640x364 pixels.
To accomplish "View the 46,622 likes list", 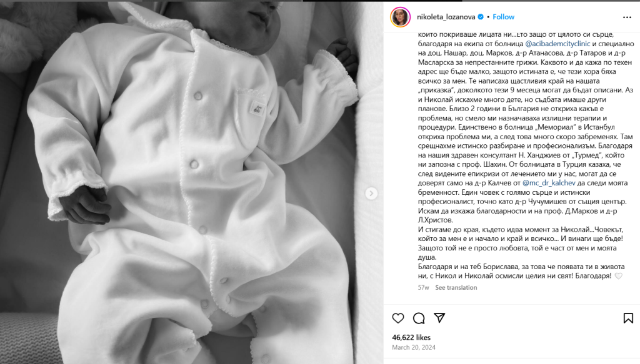I will [x=411, y=338].
